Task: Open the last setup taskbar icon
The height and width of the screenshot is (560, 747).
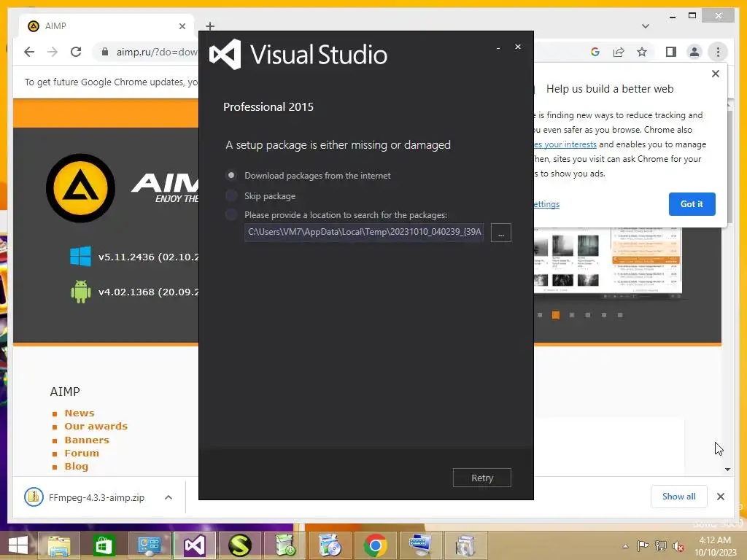Action: tap(465, 545)
